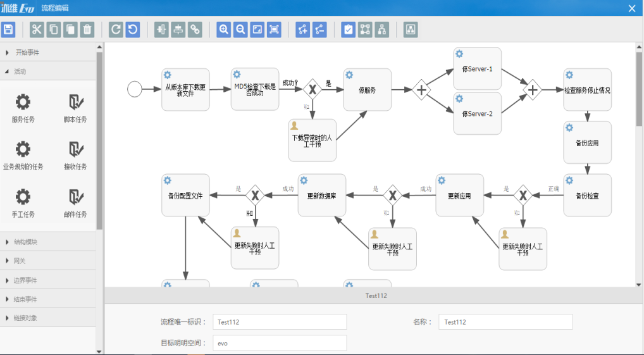Click the Redo arrow icon
The width and height of the screenshot is (644, 355).
(x=116, y=30)
